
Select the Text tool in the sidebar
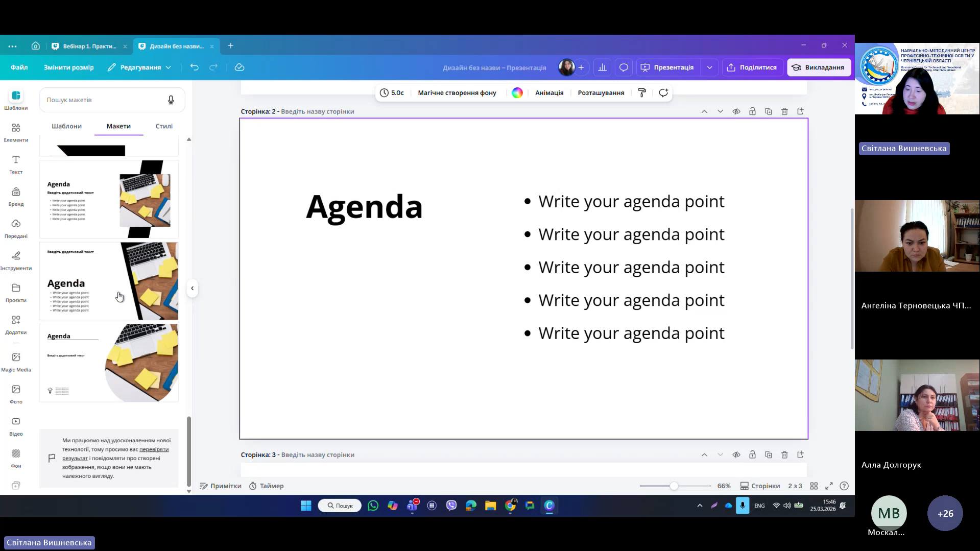[16, 164]
